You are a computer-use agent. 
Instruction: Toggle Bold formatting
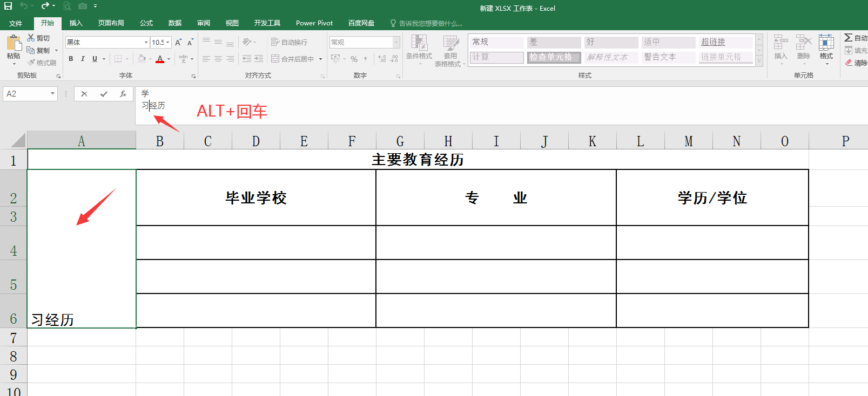pos(71,59)
